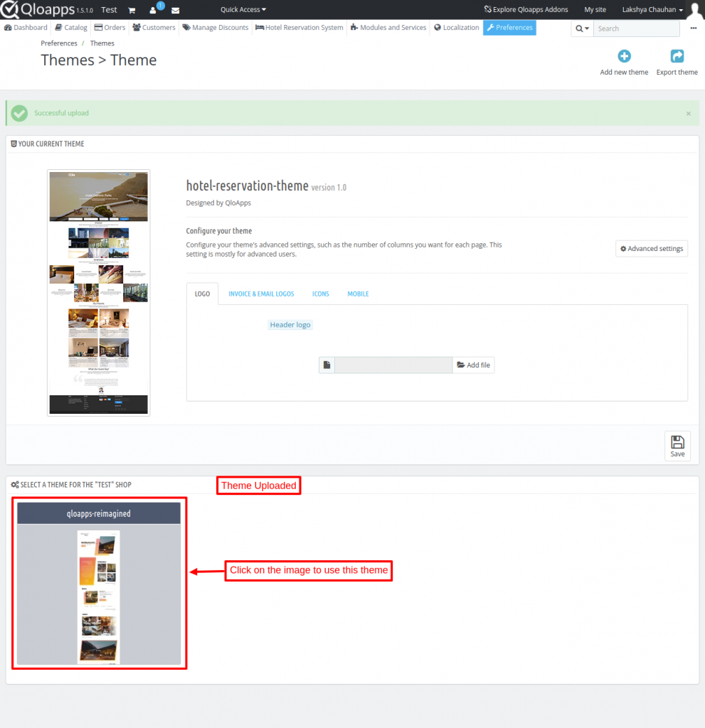Open the Orders menu
Screen dimensions: 705x728
click(110, 28)
